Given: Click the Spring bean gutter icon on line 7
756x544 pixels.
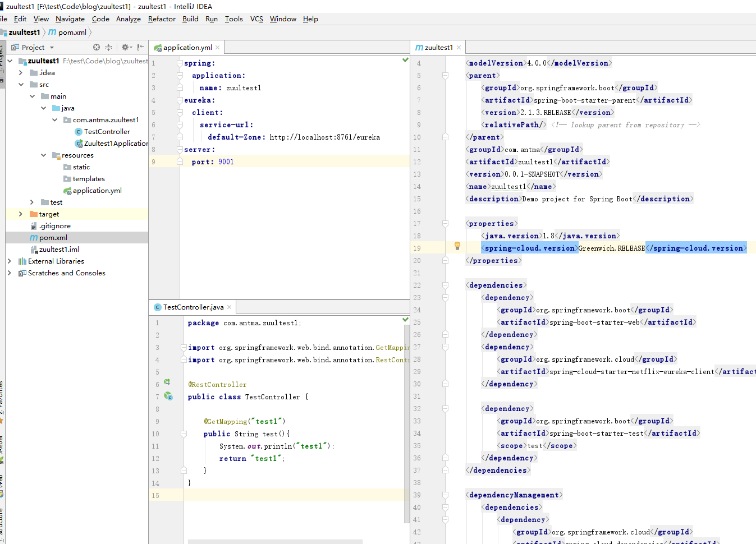Looking at the screenshot, I should coord(168,396).
